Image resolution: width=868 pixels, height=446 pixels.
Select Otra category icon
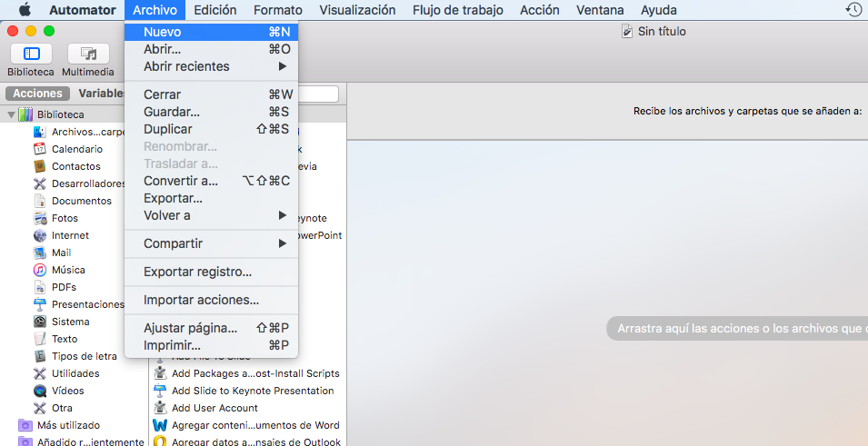(x=39, y=408)
